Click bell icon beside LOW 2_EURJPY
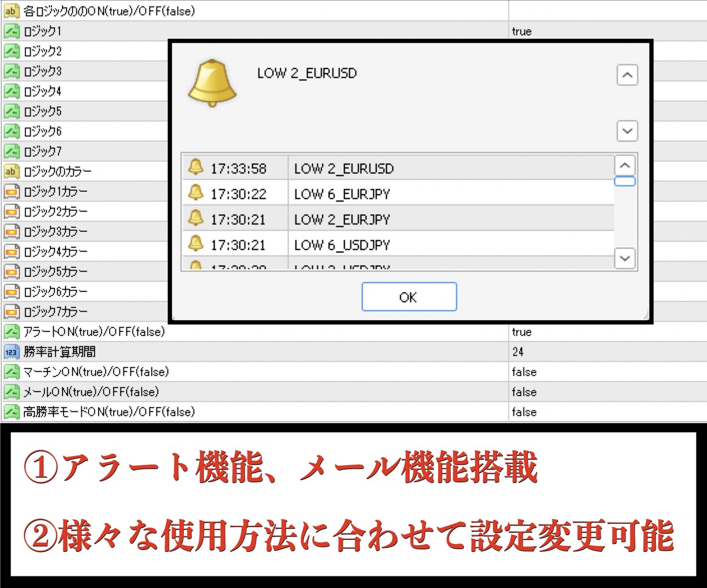Image resolution: width=707 pixels, height=588 pixels. tap(196, 218)
